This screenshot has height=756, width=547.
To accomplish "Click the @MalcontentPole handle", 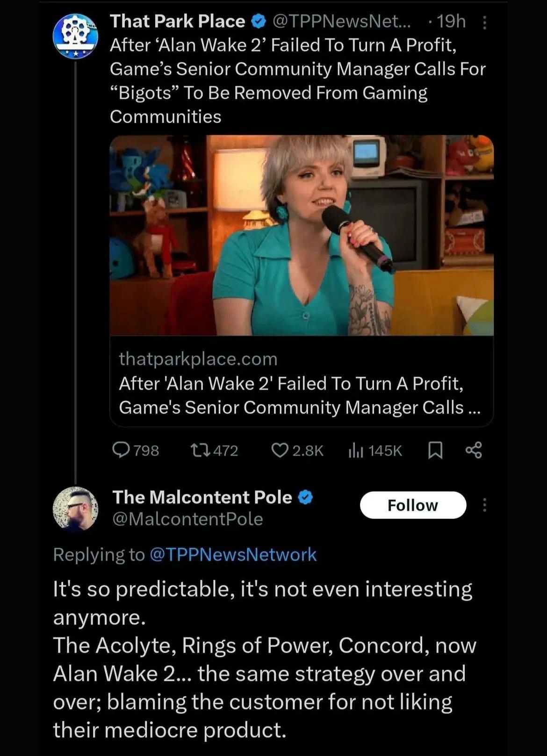I will pos(187,519).
